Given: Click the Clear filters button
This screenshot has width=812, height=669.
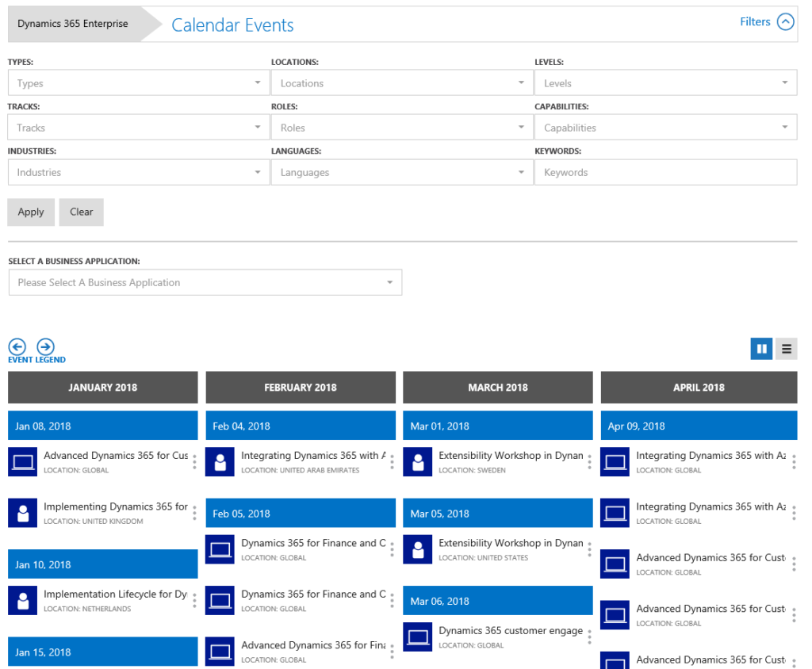Looking at the screenshot, I should (81, 212).
